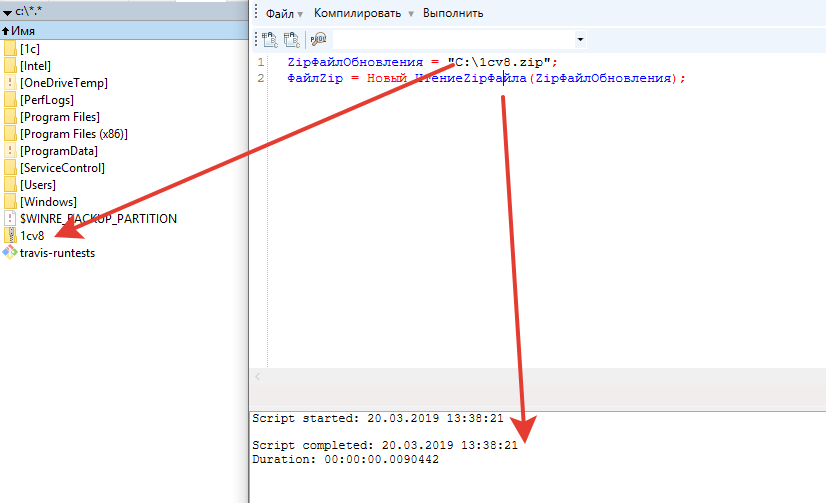
Task: Click the Duration: 00:00:00.0090442 output line
Action: (345, 459)
